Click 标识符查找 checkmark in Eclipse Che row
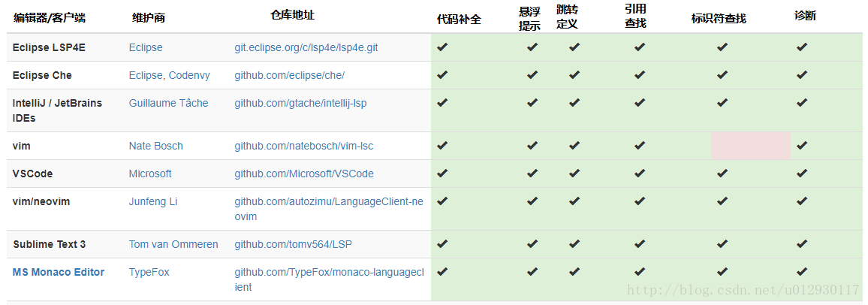Viewport: 868px width, 305px height. coord(722,74)
